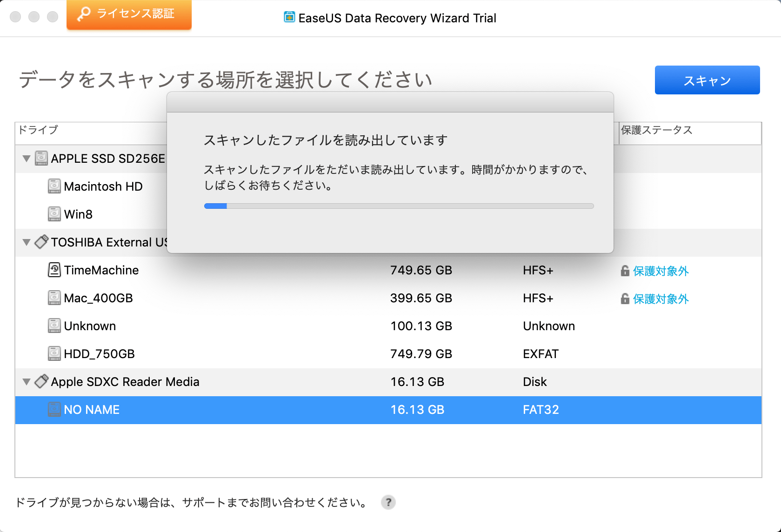Open 保護対象外 link for Mac_400GB
This screenshot has height=532, width=781.
click(661, 299)
